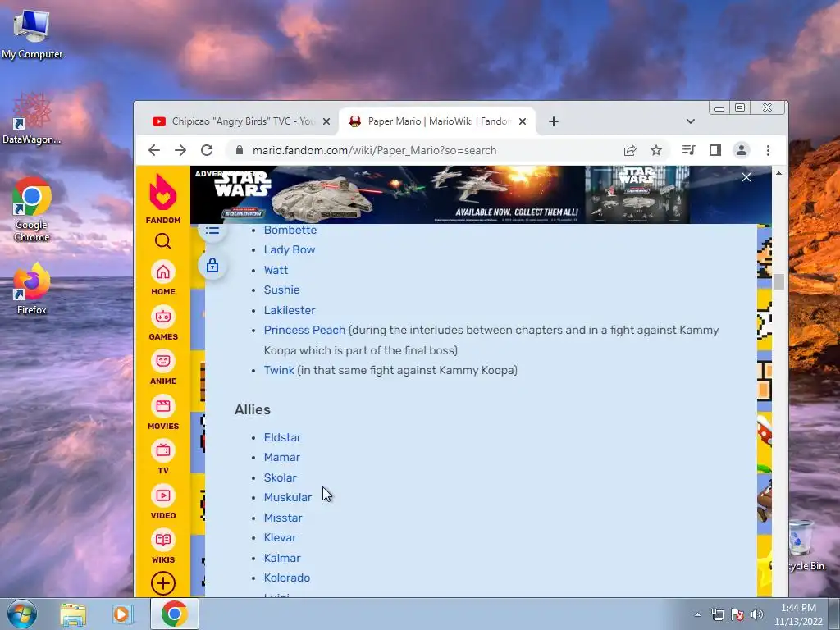Open the Muskular link
The image size is (840, 630).
[288, 498]
